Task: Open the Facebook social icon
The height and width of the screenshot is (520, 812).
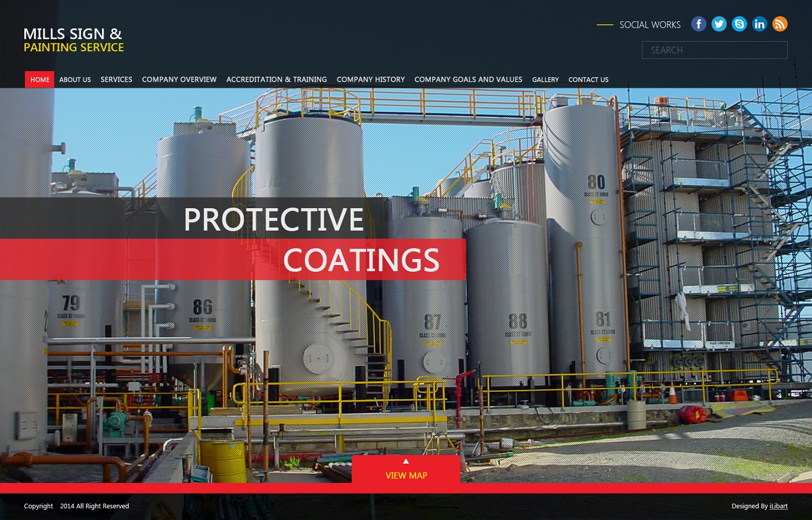Action: coord(699,24)
